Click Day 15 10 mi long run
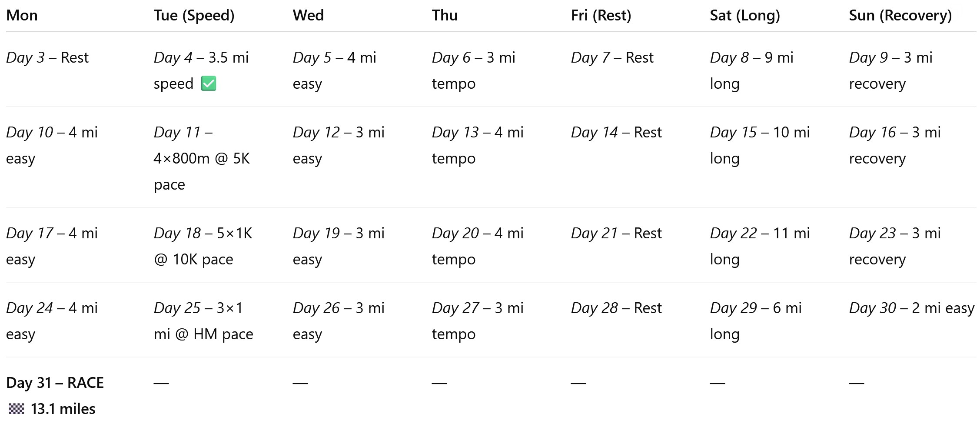 pyautogui.click(x=760, y=145)
